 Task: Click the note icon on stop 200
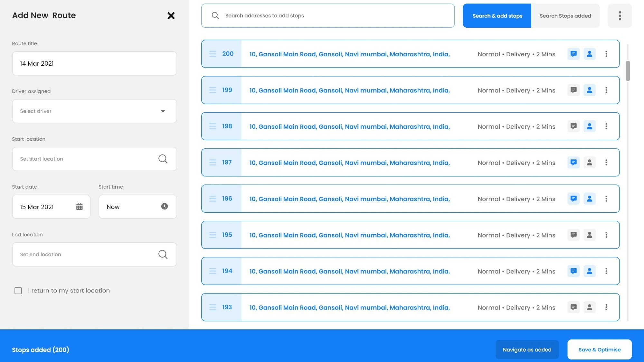click(573, 54)
